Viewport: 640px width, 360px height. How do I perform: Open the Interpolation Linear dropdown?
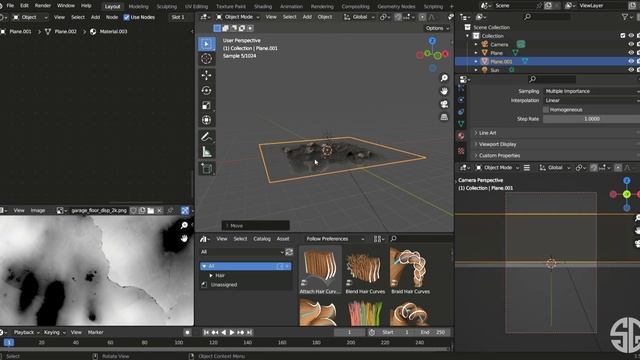click(x=591, y=100)
